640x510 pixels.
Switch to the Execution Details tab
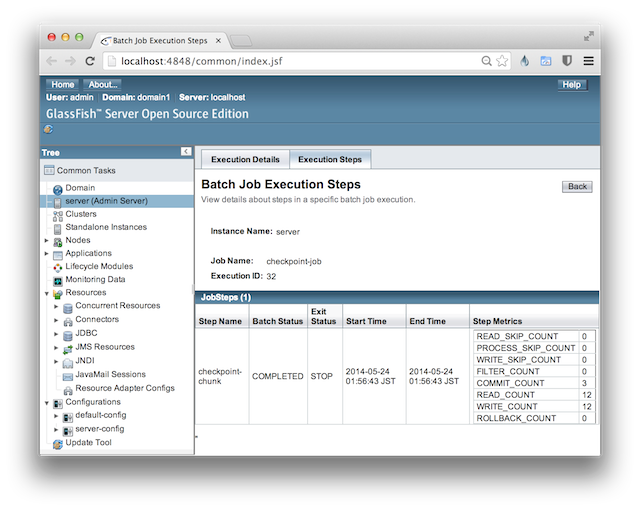click(x=245, y=160)
